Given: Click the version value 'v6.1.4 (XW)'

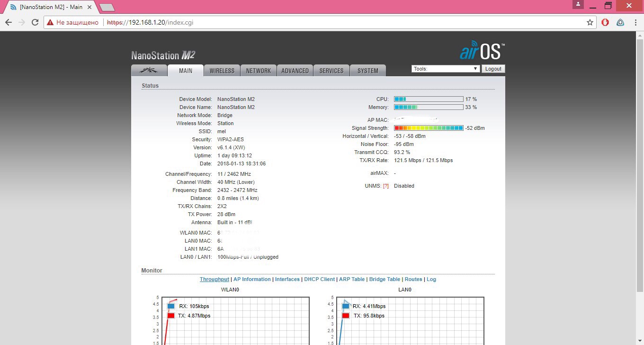Looking at the screenshot, I should 231,147.
